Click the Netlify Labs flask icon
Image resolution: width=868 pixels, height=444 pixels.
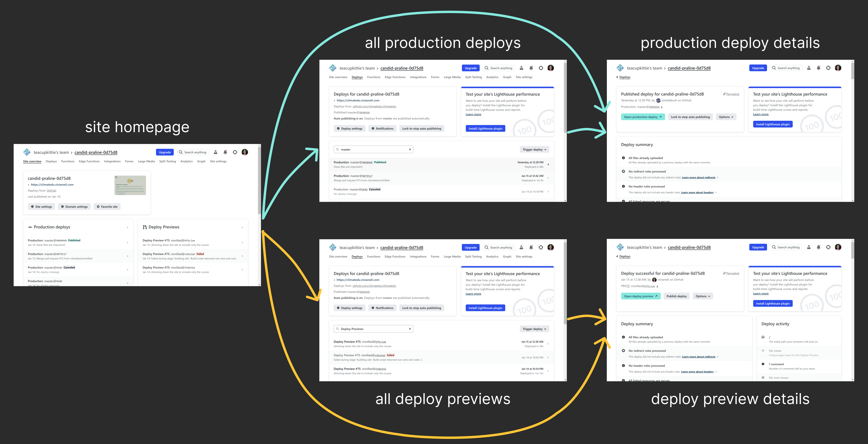521,68
